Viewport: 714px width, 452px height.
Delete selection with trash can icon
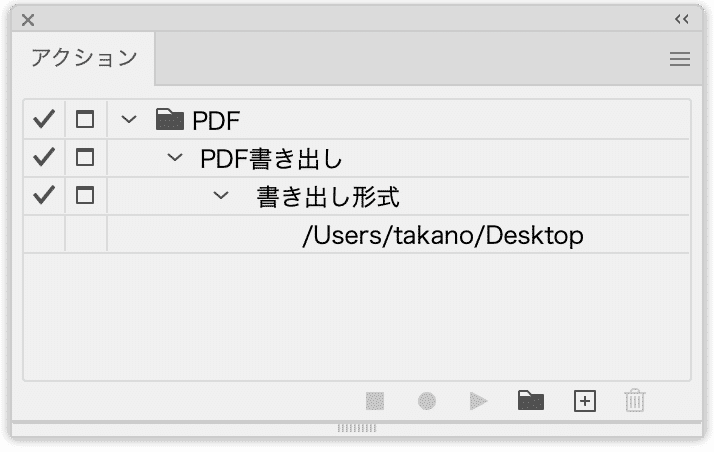(x=635, y=401)
